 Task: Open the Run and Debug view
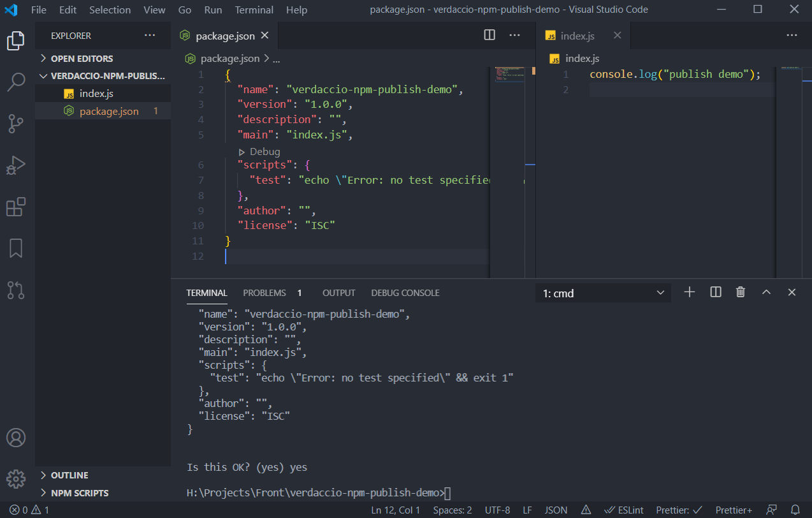(x=16, y=165)
